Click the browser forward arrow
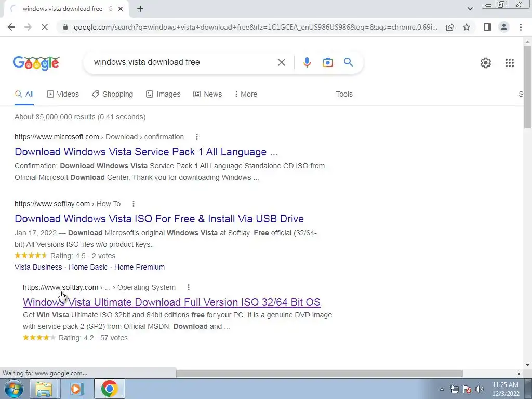This screenshot has width=532, height=399. coord(28,27)
